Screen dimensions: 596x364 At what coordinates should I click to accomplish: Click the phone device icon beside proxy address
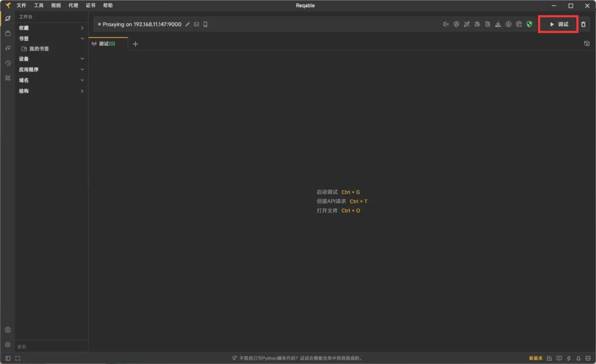(x=205, y=24)
